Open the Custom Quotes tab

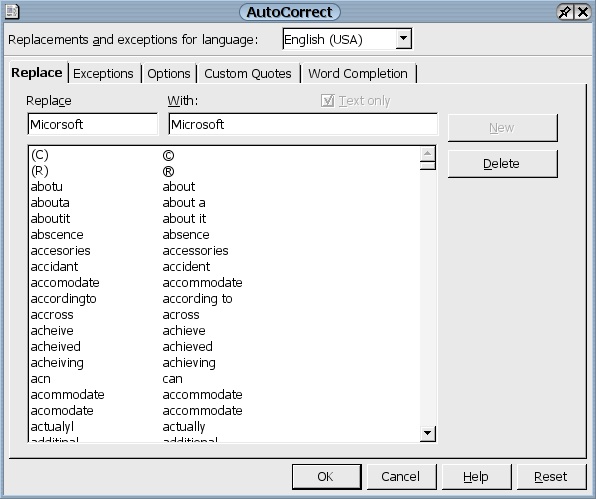[x=248, y=73]
